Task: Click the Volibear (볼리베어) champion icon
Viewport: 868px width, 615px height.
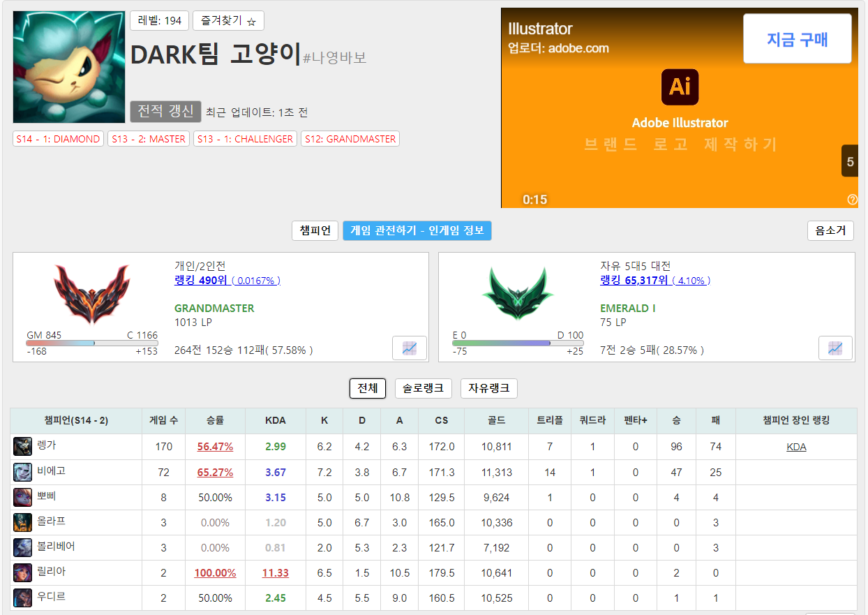Action: pyautogui.click(x=23, y=547)
